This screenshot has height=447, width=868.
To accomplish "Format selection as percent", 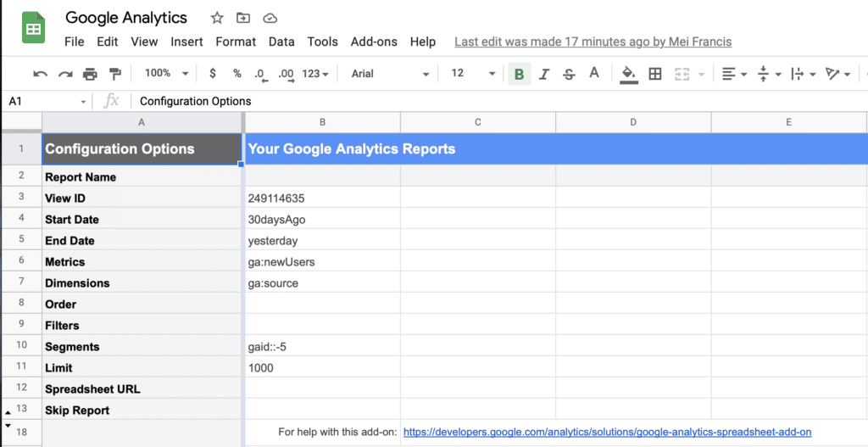I will point(237,73).
